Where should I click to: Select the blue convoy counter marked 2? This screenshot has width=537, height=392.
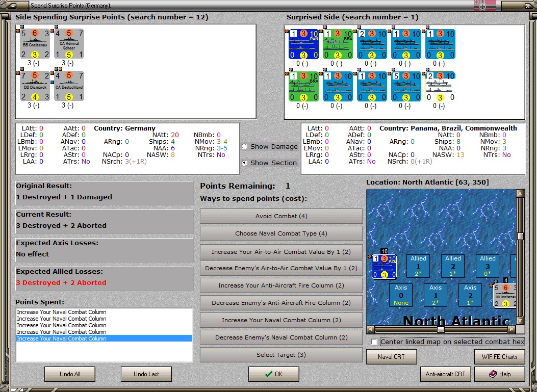pyautogui.click(x=372, y=44)
